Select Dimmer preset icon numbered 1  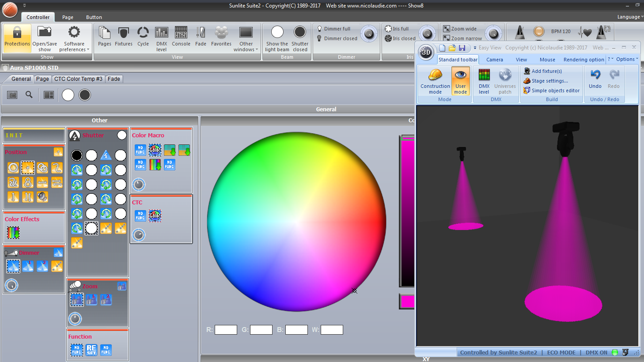coord(28,266)
